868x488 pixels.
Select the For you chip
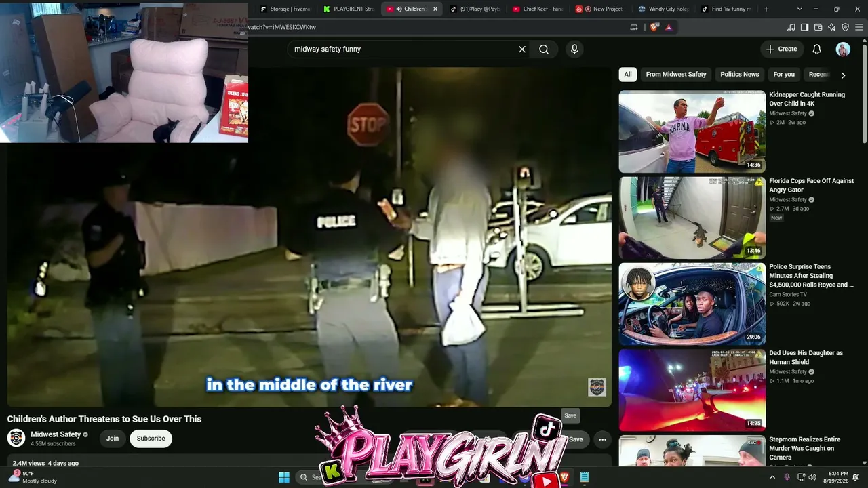point(784,75)
